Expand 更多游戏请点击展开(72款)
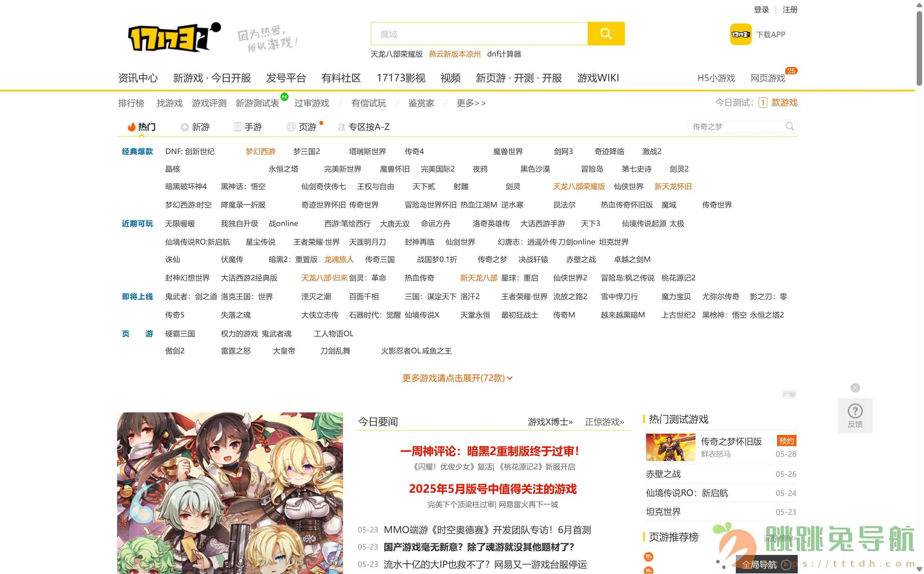The height and width of the screenshot is (574, 924). [x=457, y=378]
